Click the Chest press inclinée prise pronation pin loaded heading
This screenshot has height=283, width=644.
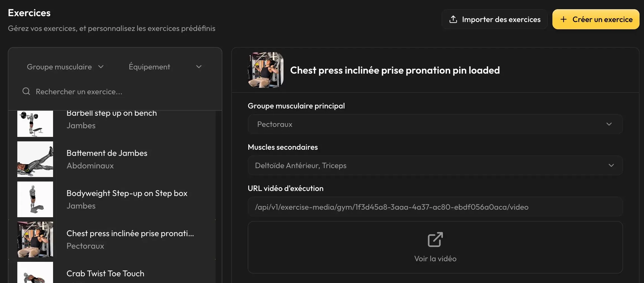[x=395, y=70]
